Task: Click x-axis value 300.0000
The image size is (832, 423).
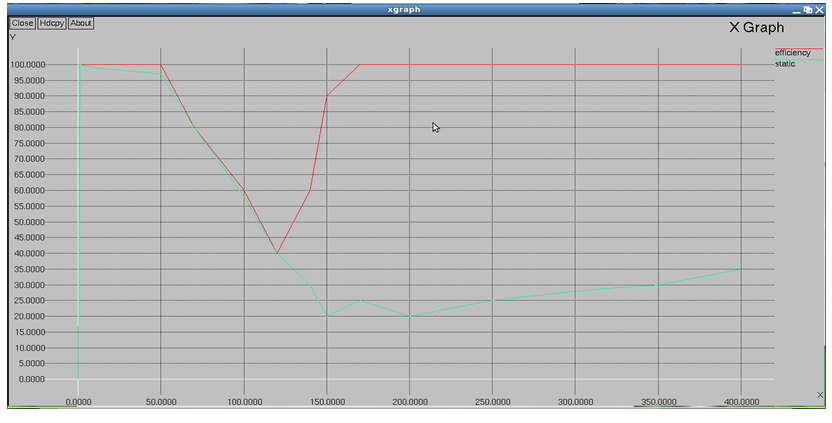Action: (576, 402)
